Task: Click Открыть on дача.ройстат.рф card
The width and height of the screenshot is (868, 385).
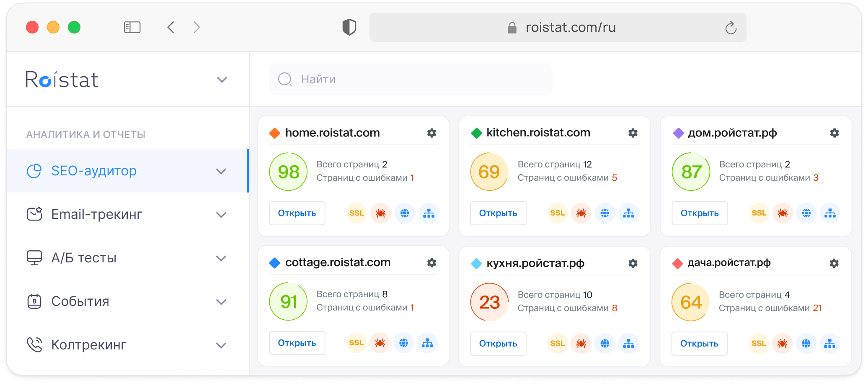Action: coord(699,344)
